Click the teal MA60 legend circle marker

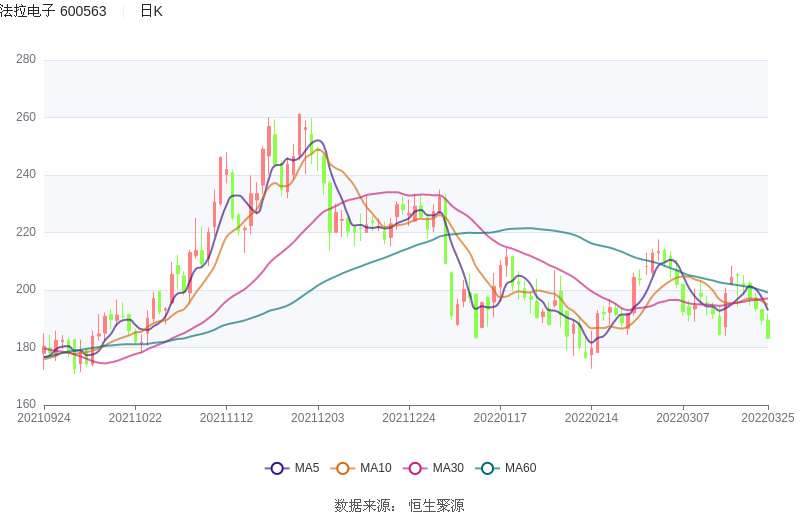pyautogui.click(x=487, y=468)
